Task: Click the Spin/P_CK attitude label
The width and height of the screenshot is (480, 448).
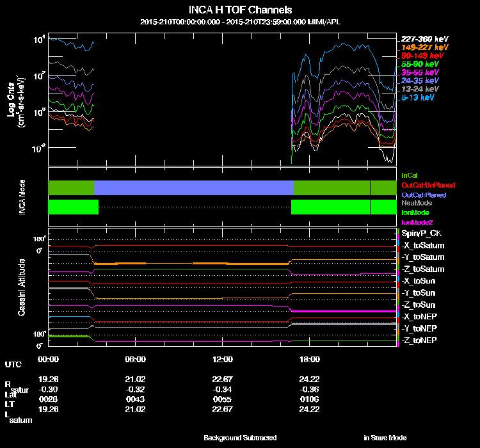Action: click(x=422, y=234)
